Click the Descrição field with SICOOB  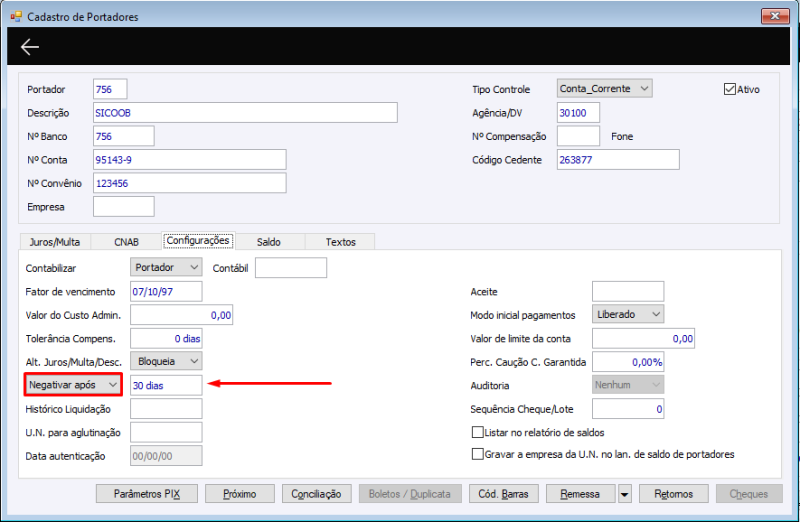pyautogui.click(x=245, y=113)
